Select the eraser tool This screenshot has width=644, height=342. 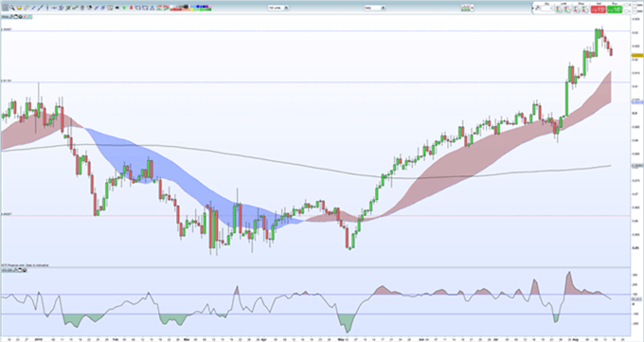tap(27, 8)
